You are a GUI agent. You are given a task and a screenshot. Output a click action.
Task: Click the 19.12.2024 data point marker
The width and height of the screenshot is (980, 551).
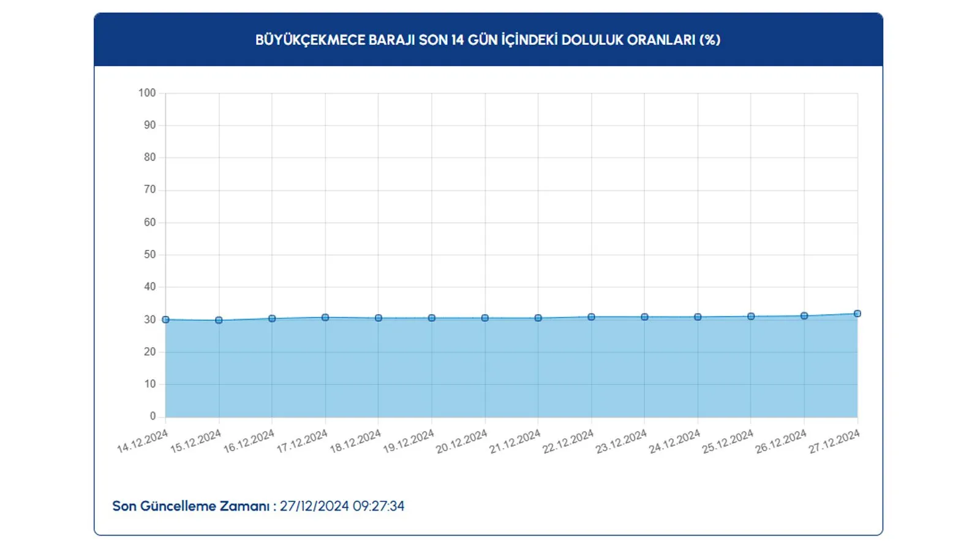432,318
